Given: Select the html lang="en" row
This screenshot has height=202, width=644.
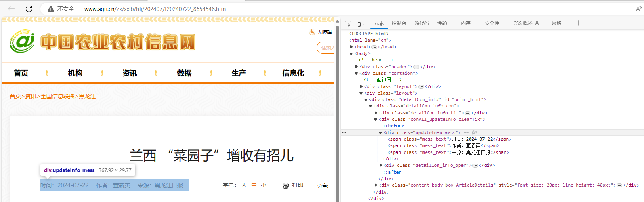Looking at the screenshot, I should point(370,40).
